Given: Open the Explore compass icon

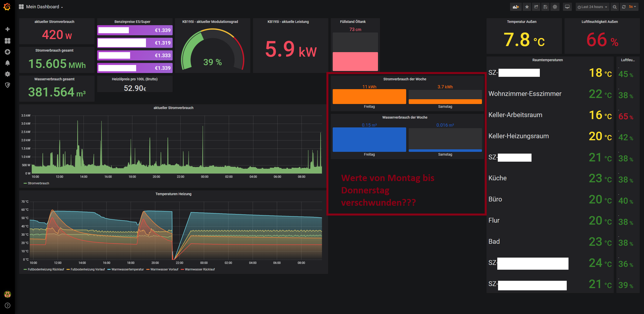Looking at the screenshot, I should 8,52.
